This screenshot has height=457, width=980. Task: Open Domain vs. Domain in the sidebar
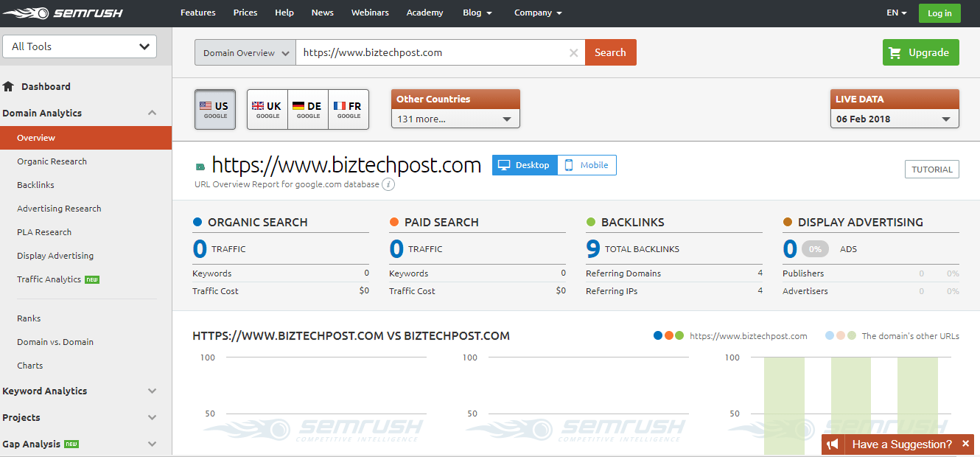(55, 342)
